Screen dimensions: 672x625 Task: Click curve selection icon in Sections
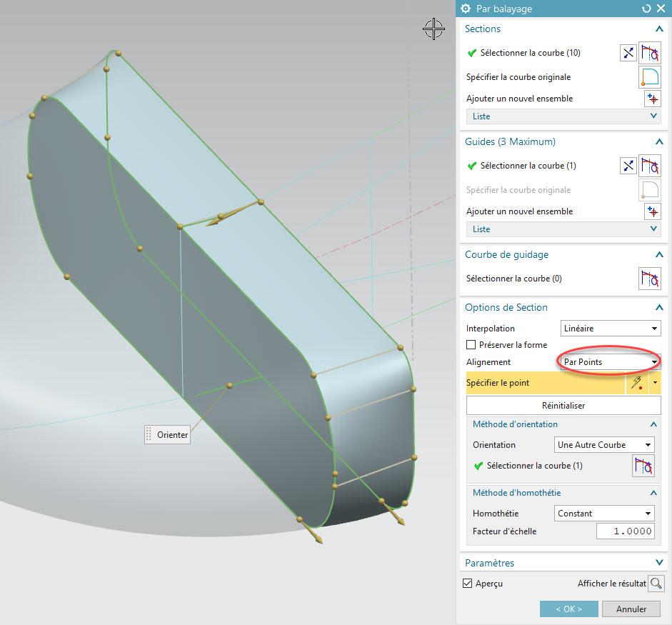coord(649,53)
